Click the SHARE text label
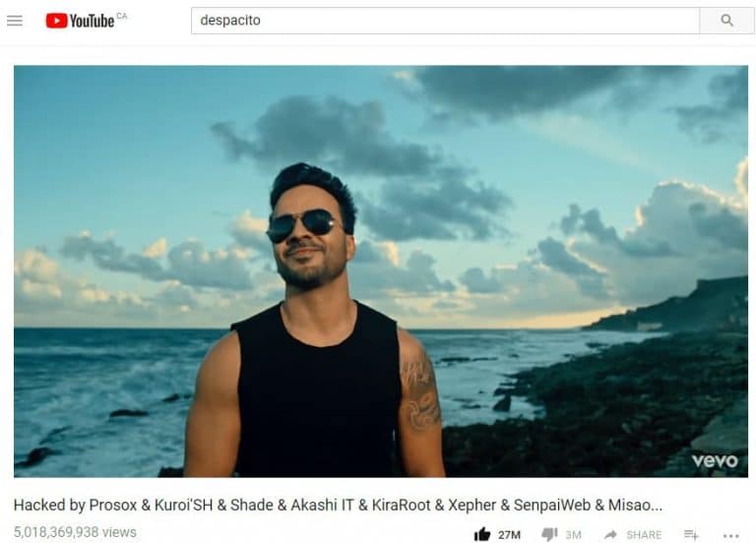Screen dimensions: 756x543 [644, 534]
